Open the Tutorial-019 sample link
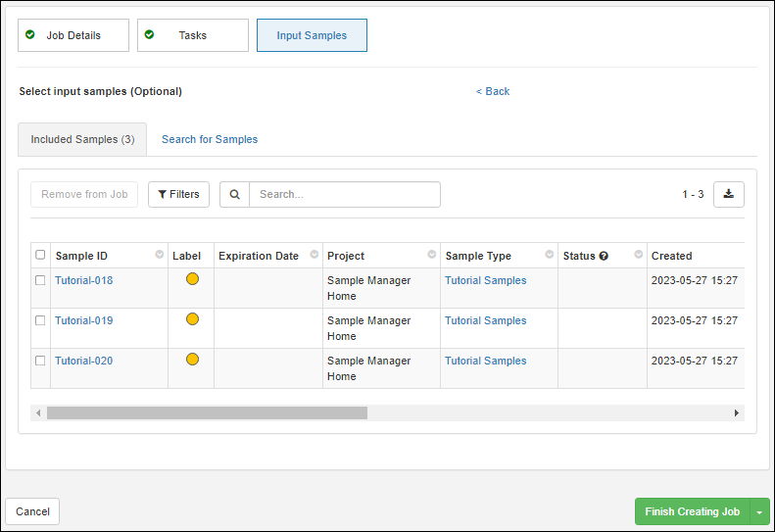The width and height of the screenshot is (775, 532). pyautogui.click(x=84, y=320)
